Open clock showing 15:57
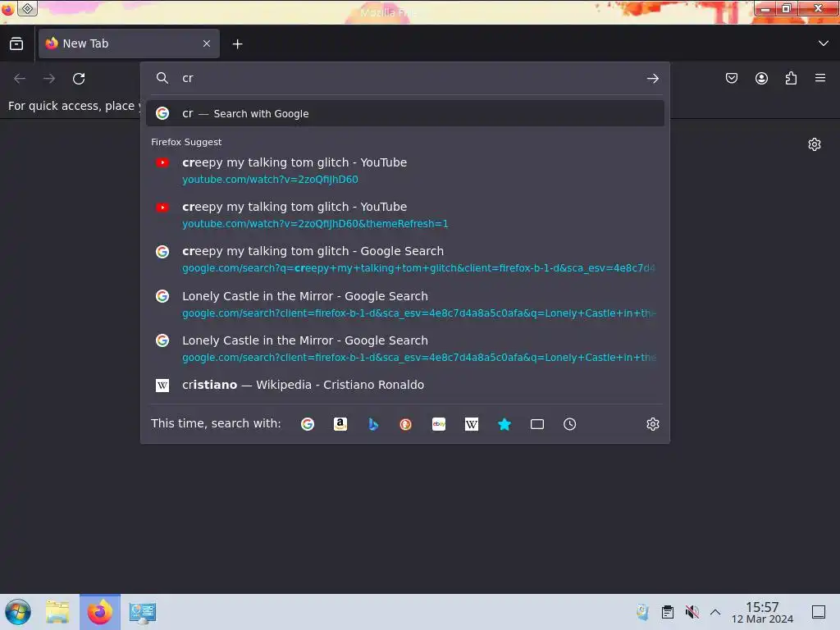 click(x=762, y=612)
